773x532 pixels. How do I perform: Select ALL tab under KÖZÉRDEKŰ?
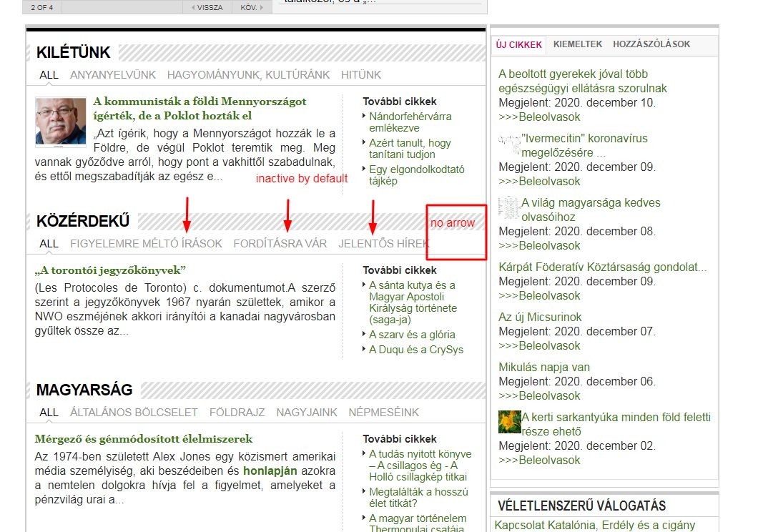(x=49, y=244)
